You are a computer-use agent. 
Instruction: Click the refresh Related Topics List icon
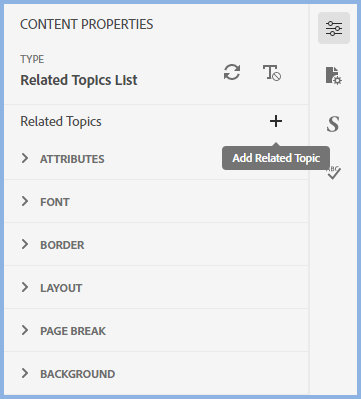[232, 72]
